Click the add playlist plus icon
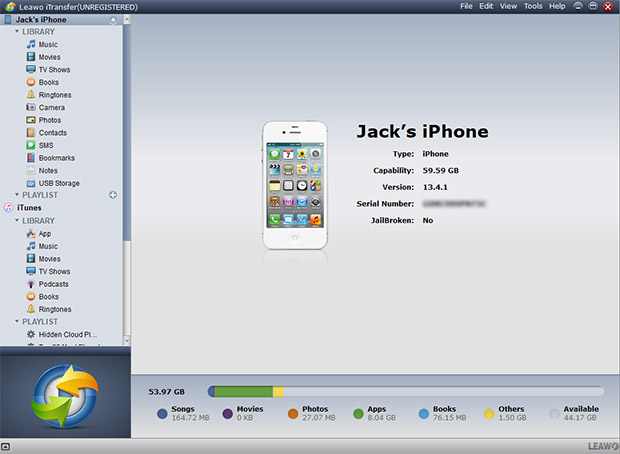This screenshot has width=620, height=454. [x=113, y=195]
